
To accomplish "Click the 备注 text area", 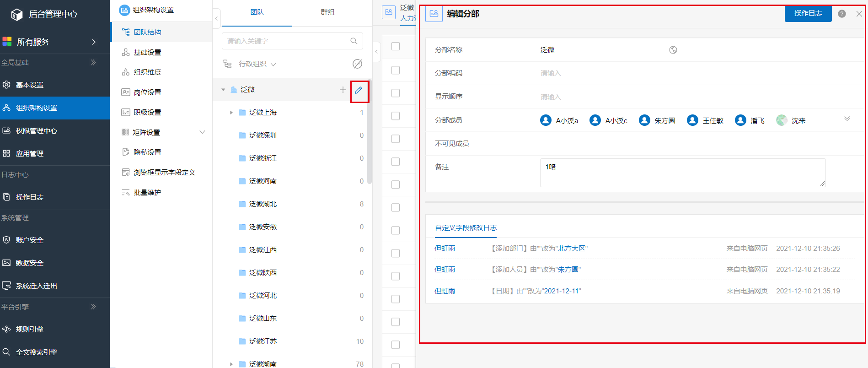I will [x=683, y=173].
